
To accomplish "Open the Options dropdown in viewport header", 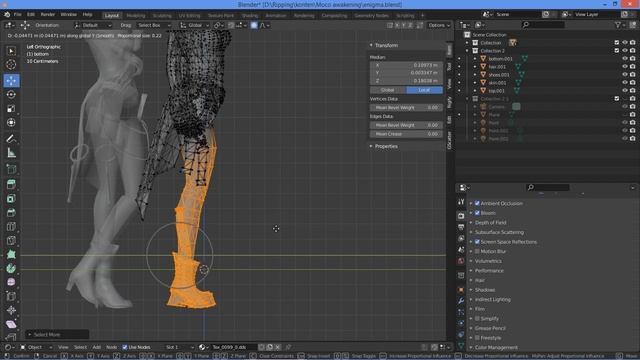I will tap(439, 25).
